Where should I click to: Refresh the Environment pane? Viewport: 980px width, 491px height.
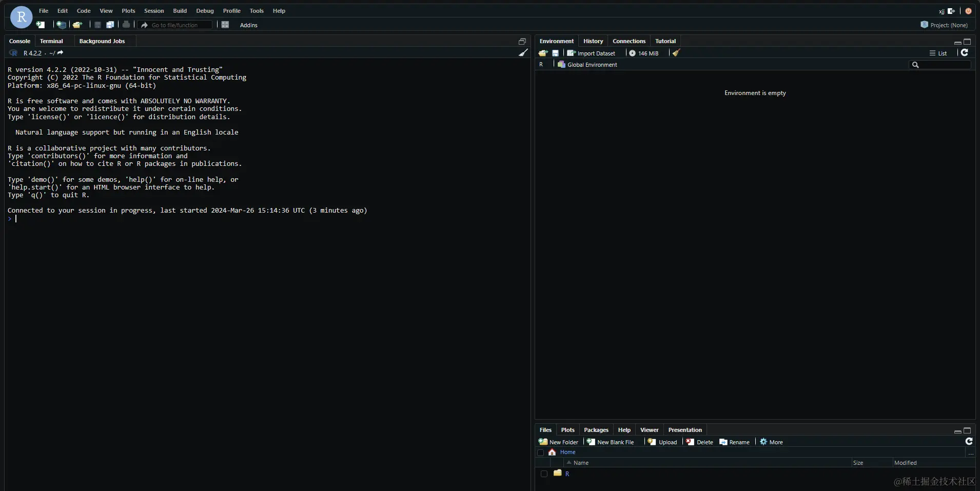point(965,52)
